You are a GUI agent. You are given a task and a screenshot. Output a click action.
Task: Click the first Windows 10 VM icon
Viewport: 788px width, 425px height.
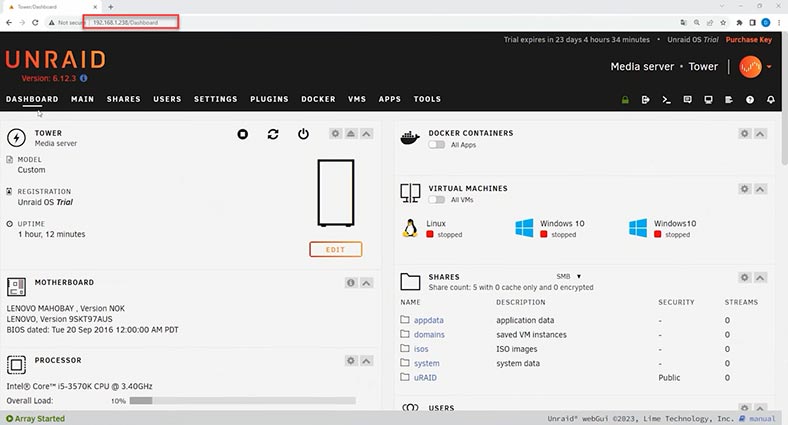[x=524, y=228]
